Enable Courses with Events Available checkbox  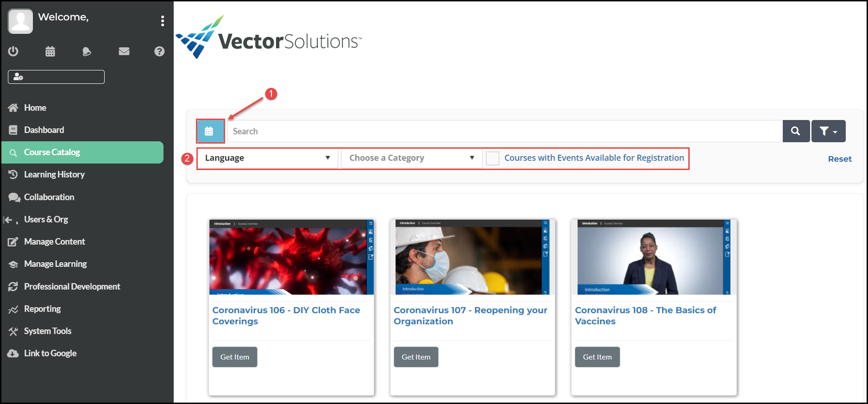pyautogui.click(x=492, y=158)
